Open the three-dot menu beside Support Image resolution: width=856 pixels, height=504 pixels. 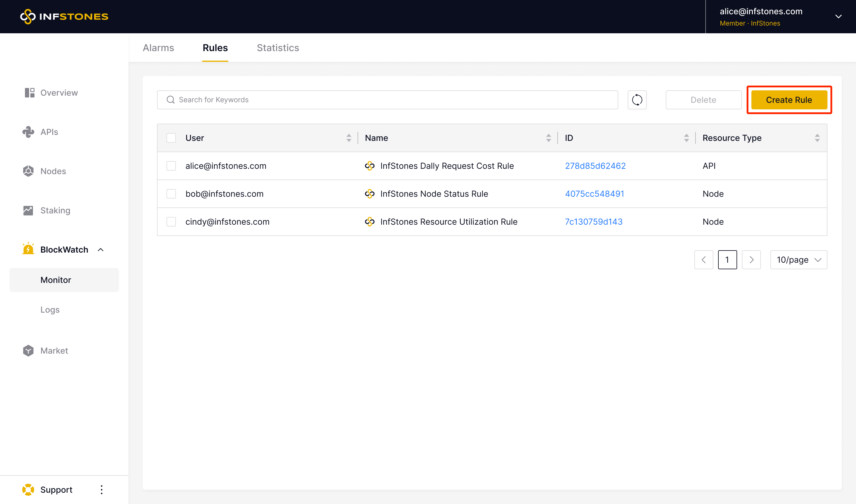point(102,489)
